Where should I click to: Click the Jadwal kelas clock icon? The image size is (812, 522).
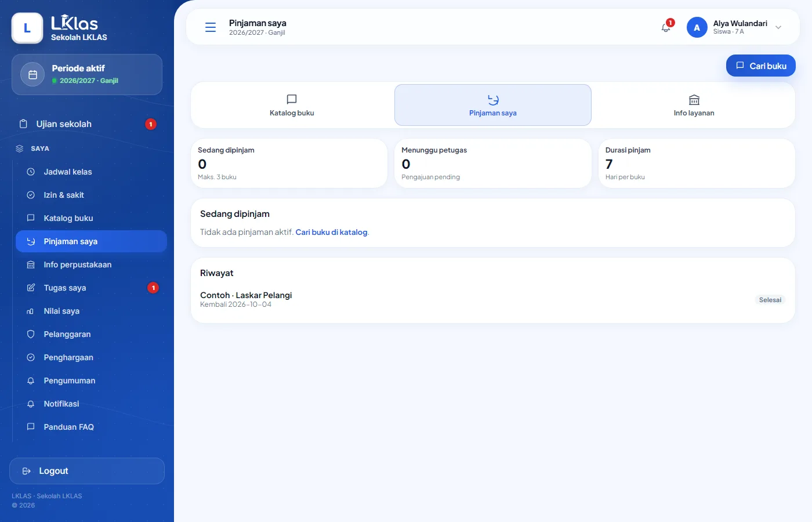coord(31,172)
